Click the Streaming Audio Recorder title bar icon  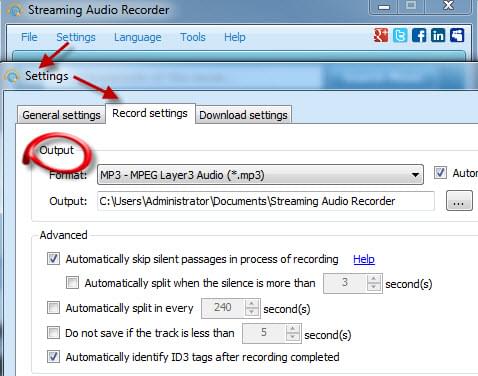point(15,10)
